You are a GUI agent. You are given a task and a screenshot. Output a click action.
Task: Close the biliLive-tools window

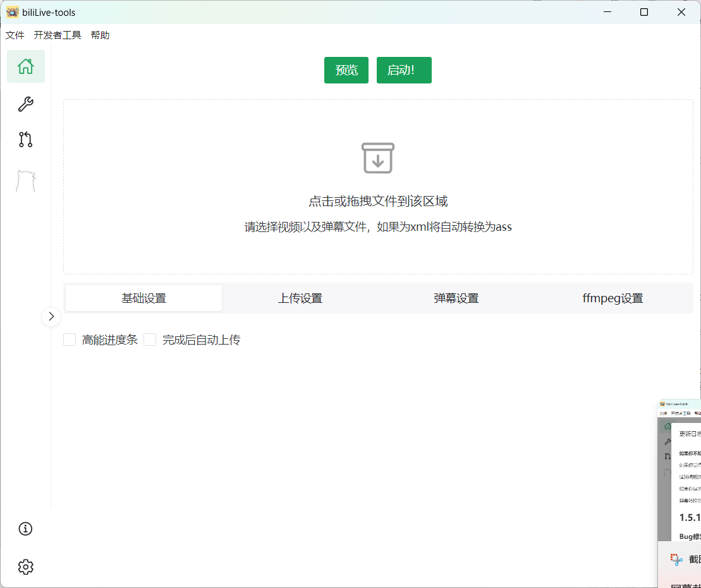681,12
